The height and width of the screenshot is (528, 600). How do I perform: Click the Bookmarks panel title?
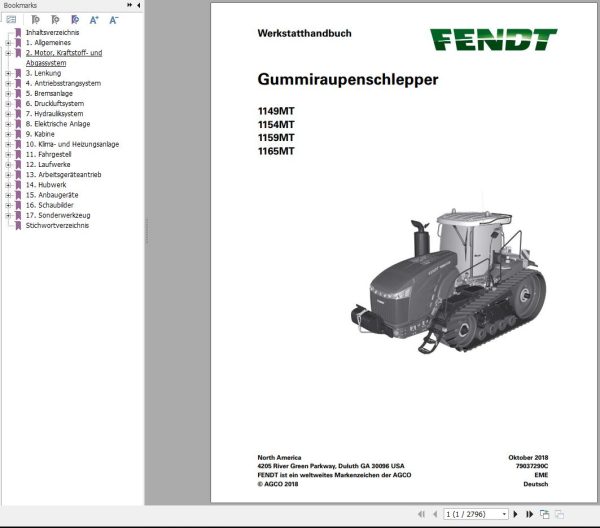pos(20,5)
